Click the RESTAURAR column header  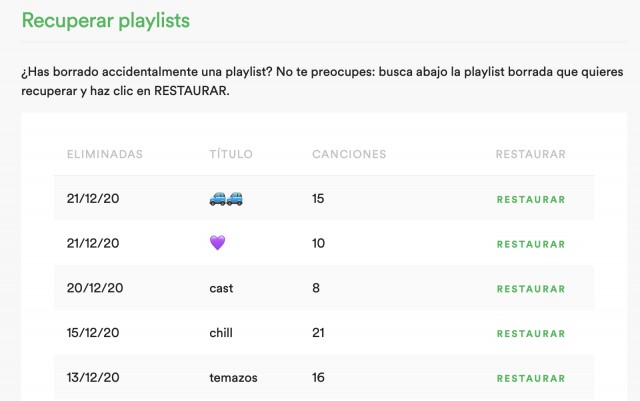pos(531,154)
